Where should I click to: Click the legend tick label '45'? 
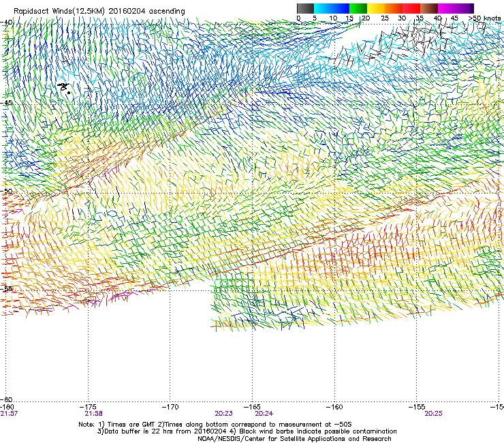454,18
